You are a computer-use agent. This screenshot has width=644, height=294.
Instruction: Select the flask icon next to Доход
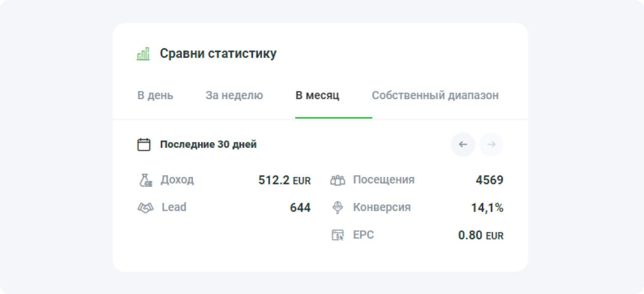coord(146,180)
